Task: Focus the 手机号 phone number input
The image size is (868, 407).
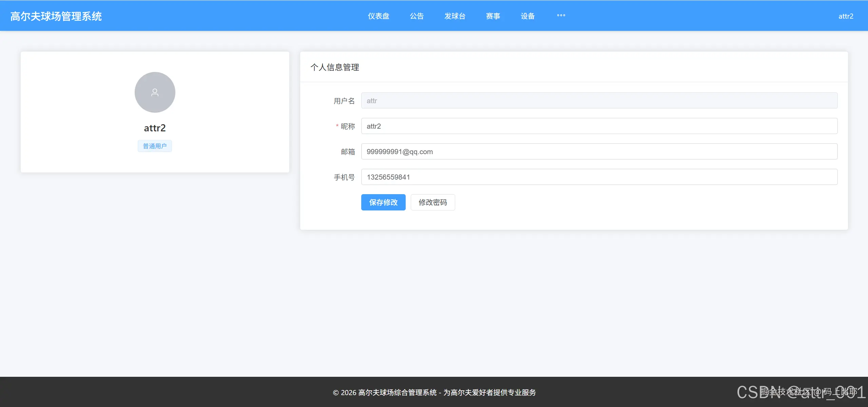Action: pyautogui.click(x=599, y=177)
